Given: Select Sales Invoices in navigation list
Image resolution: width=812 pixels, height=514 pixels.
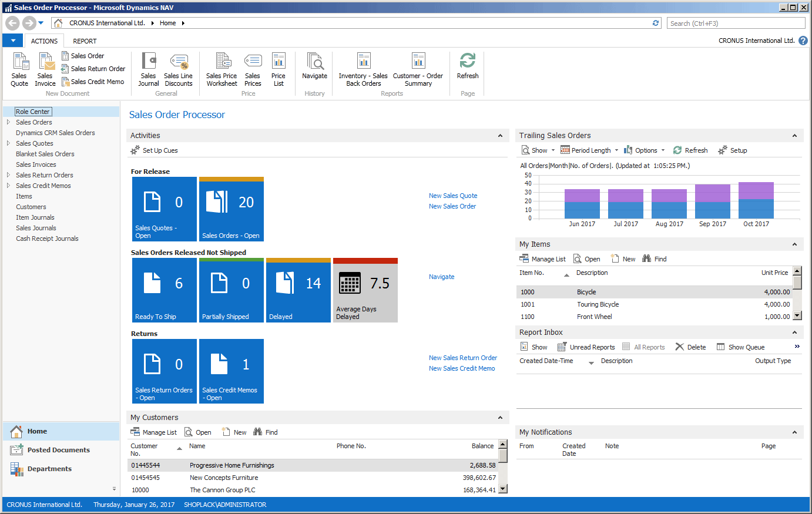Looking at the screenshot, I should [36, 164].
